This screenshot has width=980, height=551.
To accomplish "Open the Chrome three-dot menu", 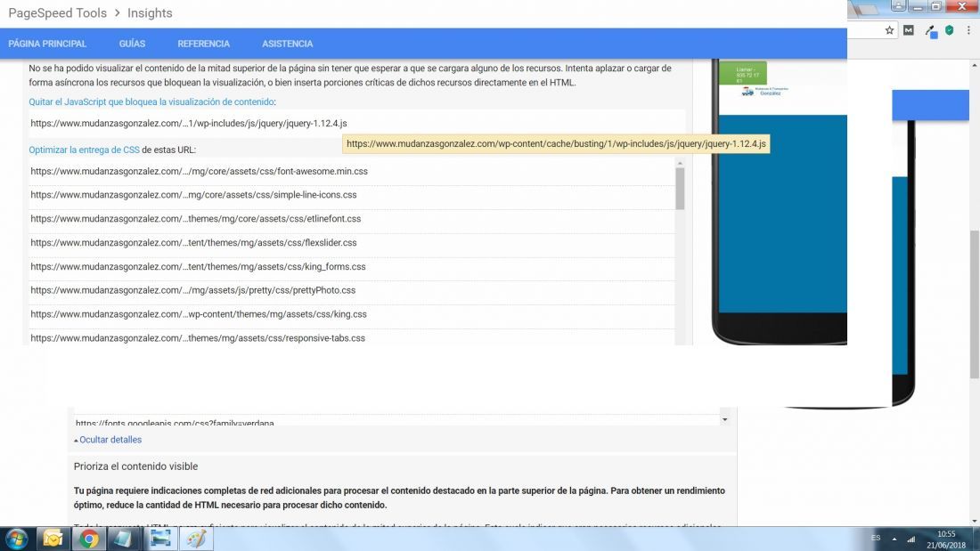I will coord(968,30).
